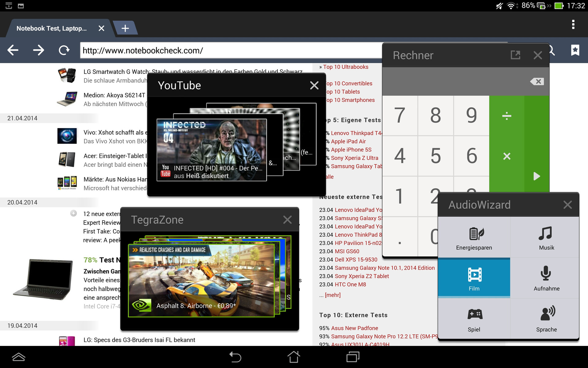
Task: Expand calculator advanced panel arrow
Action: [x=537, y=176]
